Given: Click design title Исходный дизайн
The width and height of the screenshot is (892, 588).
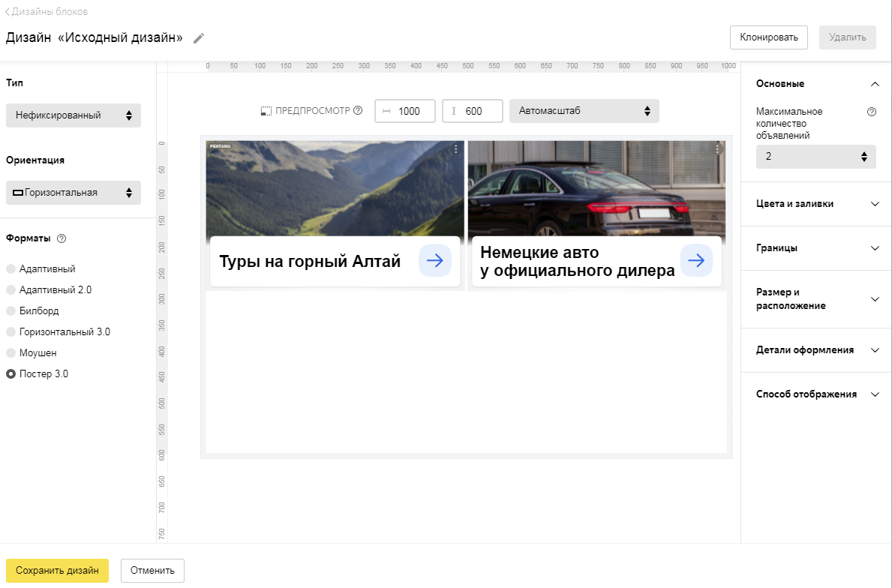Looking at the screenshot, I should click(x=95, y=38).
